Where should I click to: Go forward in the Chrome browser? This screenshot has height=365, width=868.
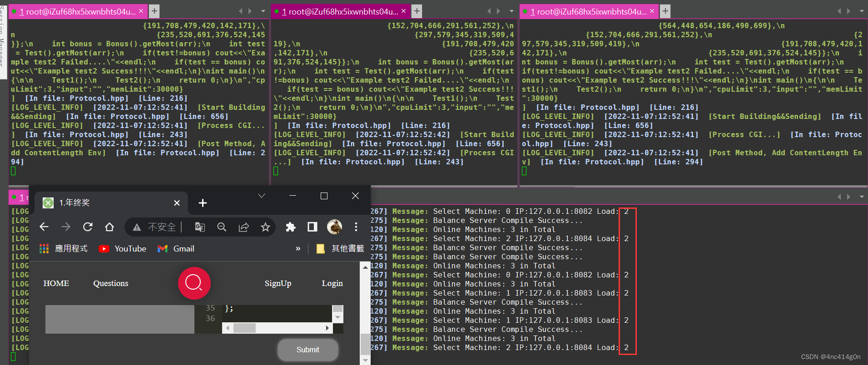click(x=66, y=227)
